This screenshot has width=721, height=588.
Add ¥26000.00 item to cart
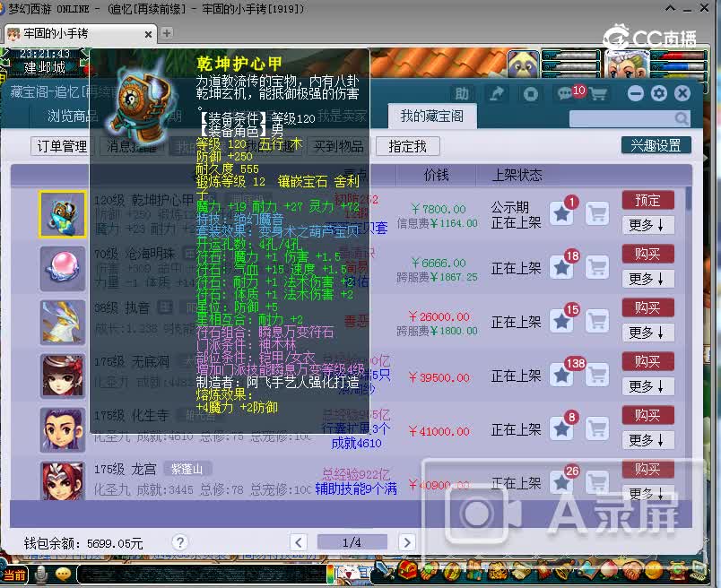pos(597,321)
